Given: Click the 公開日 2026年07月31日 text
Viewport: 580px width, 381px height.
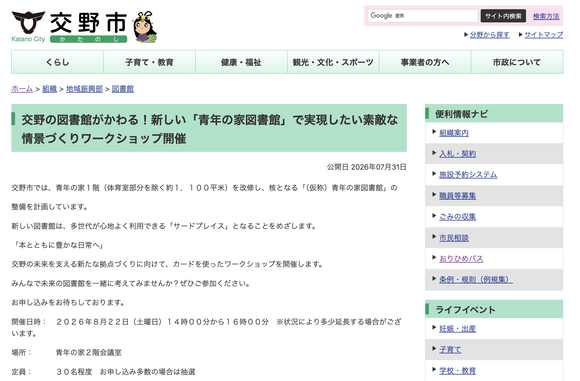Looking at the screenshot, I should 367,167.
